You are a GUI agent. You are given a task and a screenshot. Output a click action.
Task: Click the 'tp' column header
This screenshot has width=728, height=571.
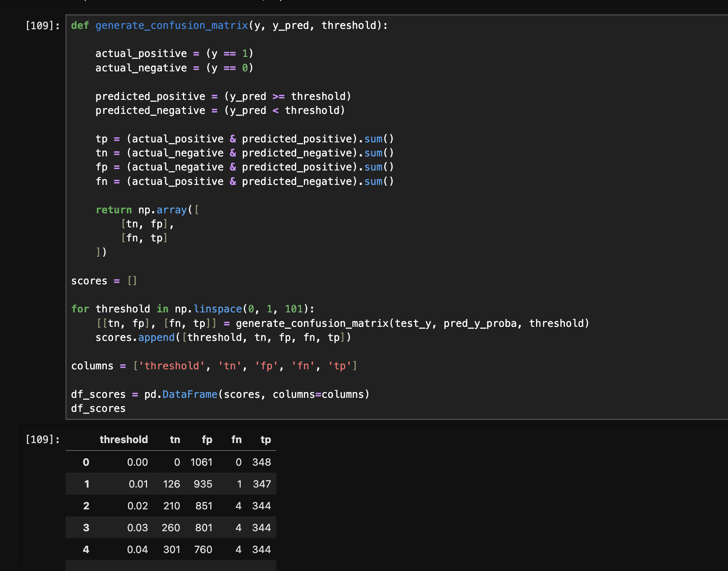coord(265,440)
